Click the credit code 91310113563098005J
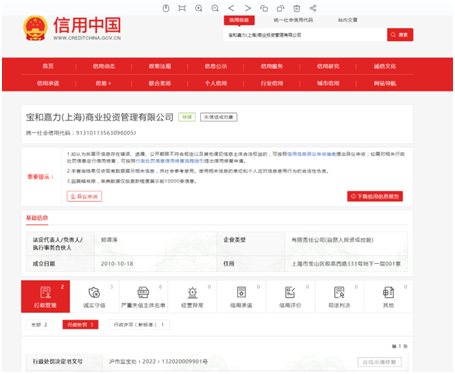 (x=106, y=133)
